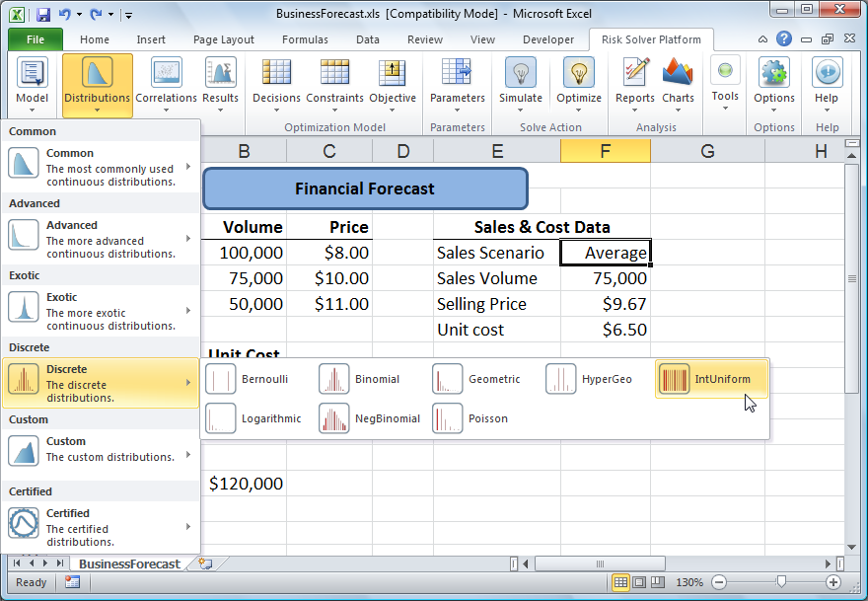Open the Formulas ribbon tab
The height and width of the screenshot is (601, 868).
(x=305, y=39)
